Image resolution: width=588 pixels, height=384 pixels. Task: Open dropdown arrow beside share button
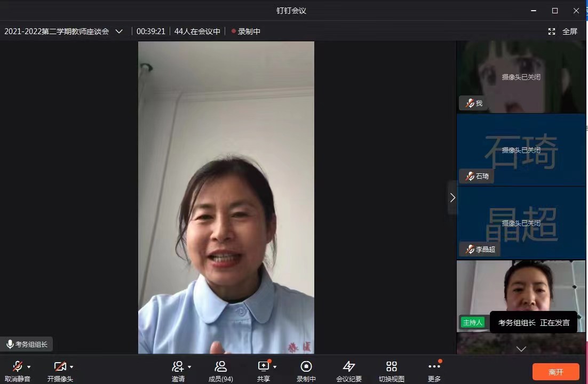click(275, 367)
